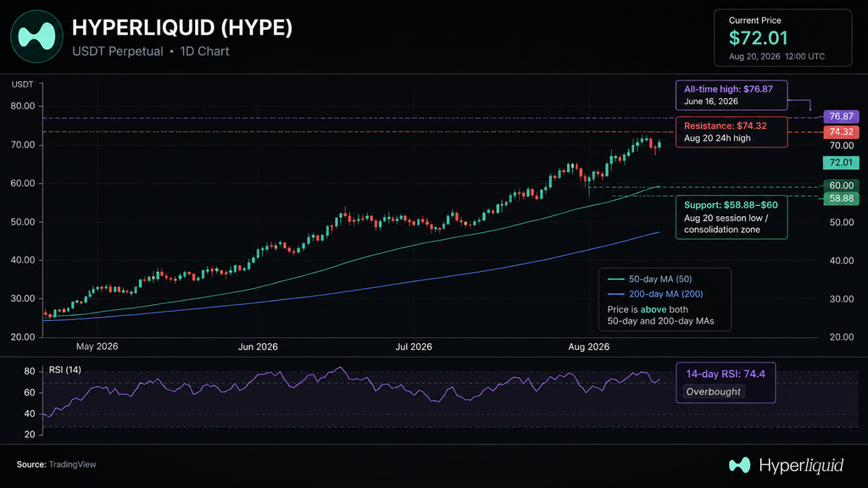Click the 'All-time high: $76.87' annotation

(728, 89)
